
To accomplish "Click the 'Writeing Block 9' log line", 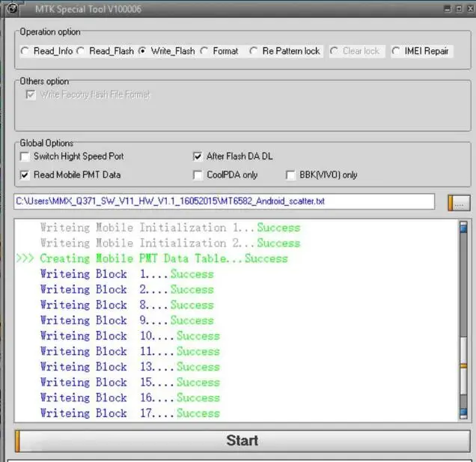I will pyautogui.click(x=127, y=320).
